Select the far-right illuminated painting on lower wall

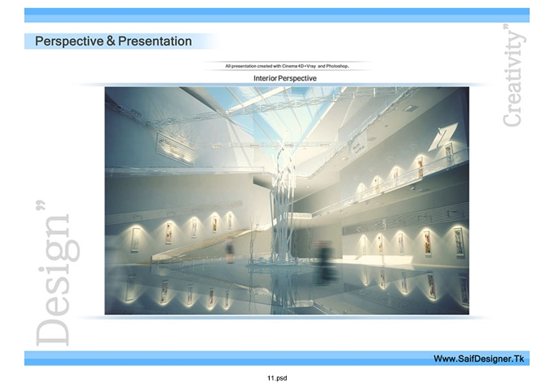click(x=459, y=242)
